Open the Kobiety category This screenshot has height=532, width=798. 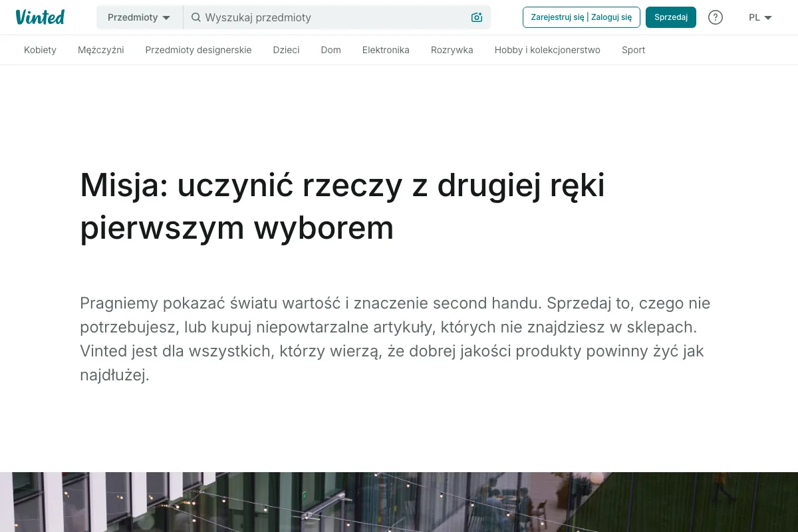40,50
